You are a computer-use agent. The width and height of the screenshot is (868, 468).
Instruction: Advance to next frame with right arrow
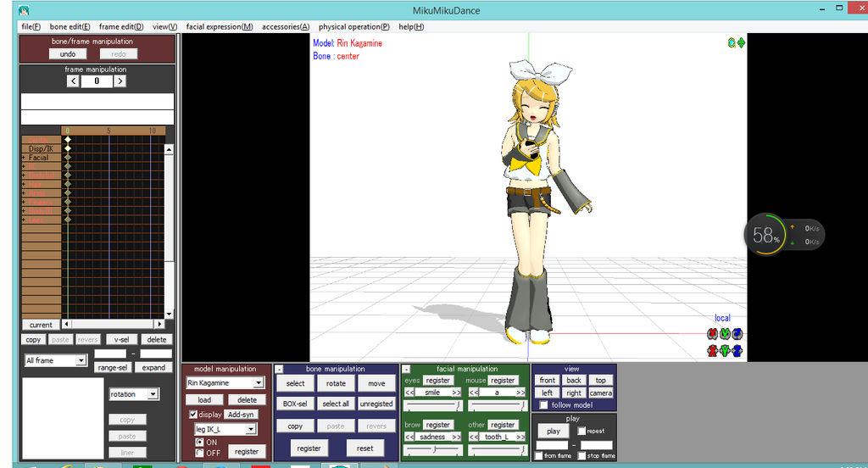pyautogui.click(x=120, y=81)
